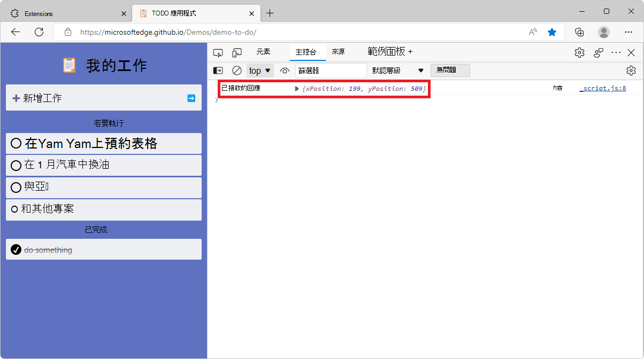Toggle the device emulation toolbar
Viewport: 644px width, 359px height.
click(x=237, y=52)
